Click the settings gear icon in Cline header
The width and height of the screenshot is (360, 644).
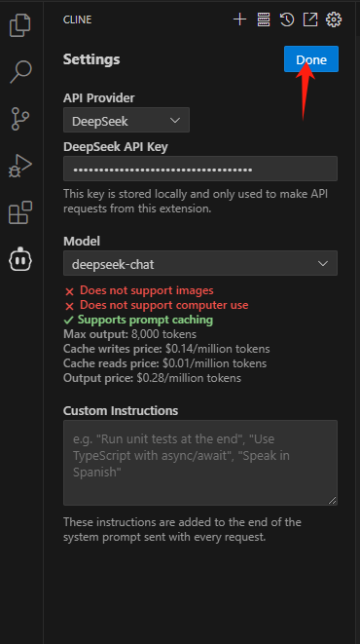pos(334,19)
